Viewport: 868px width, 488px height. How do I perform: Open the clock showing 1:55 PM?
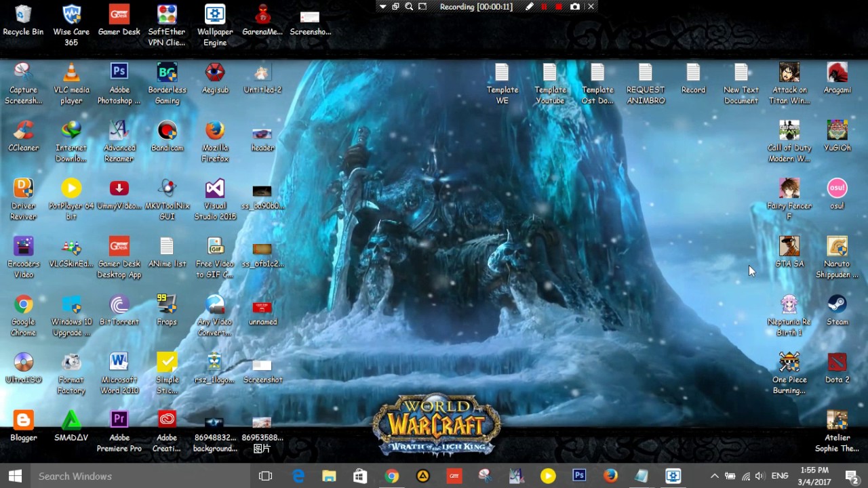coord(814,476)
